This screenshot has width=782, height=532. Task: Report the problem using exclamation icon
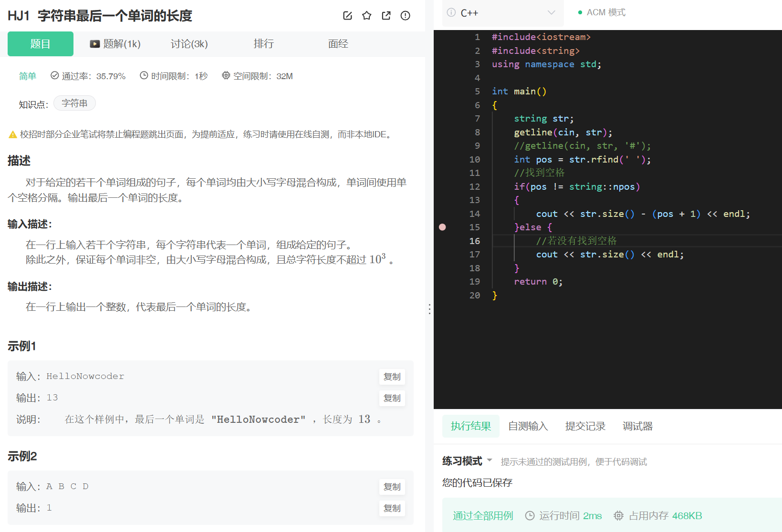(x=405, y=15)
